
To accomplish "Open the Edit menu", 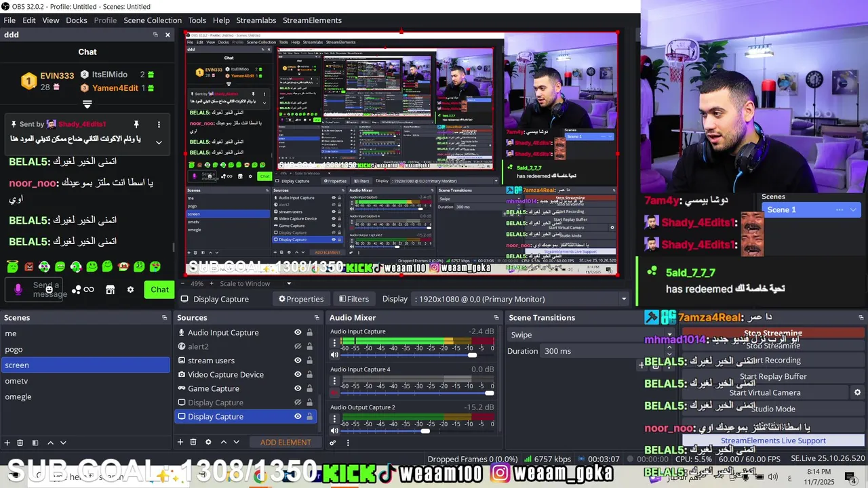I will coord(29,20).
